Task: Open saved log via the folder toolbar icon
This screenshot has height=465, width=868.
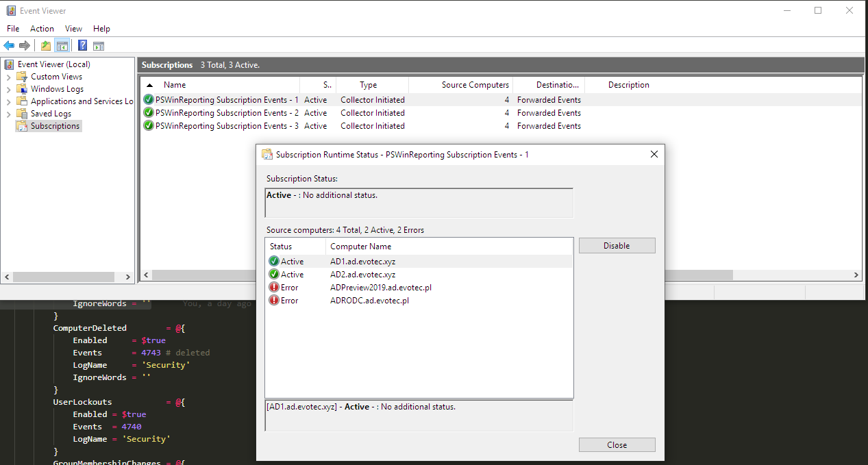Action: [x=45, y=45]
